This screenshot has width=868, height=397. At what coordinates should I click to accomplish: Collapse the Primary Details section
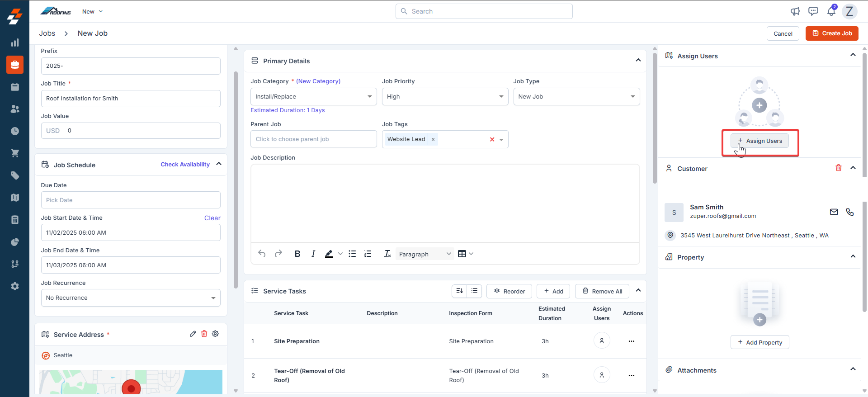(638, 60)
